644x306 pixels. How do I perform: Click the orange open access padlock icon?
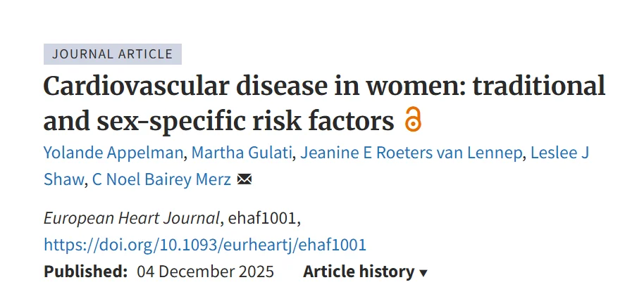(x=413, y=120)
